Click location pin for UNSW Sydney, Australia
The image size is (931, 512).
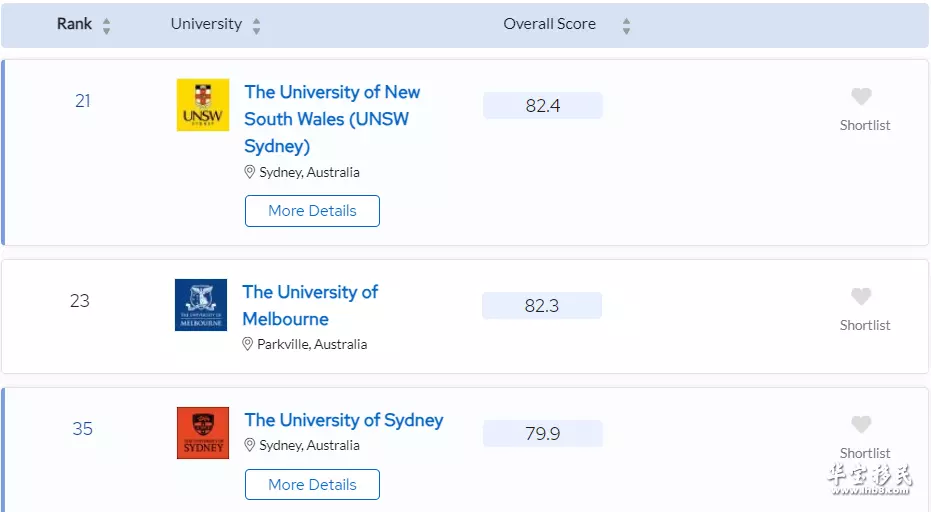249,172
